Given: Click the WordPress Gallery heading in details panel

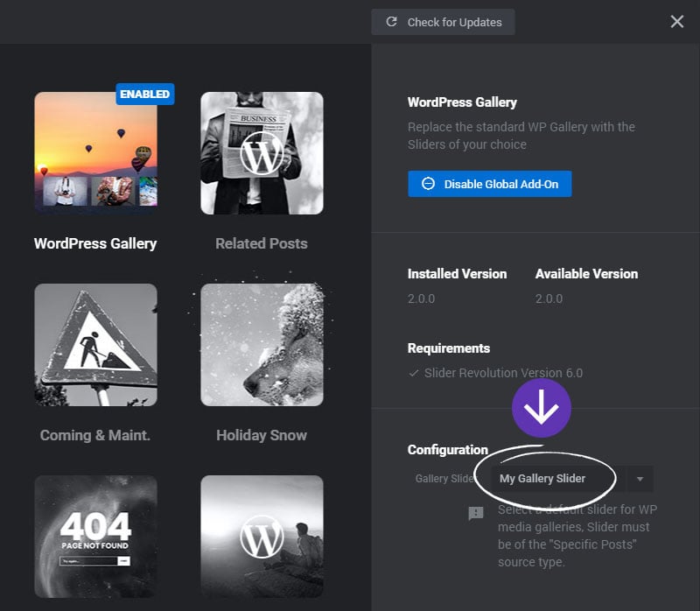Looking at the screenshot, I should point(462,102).
